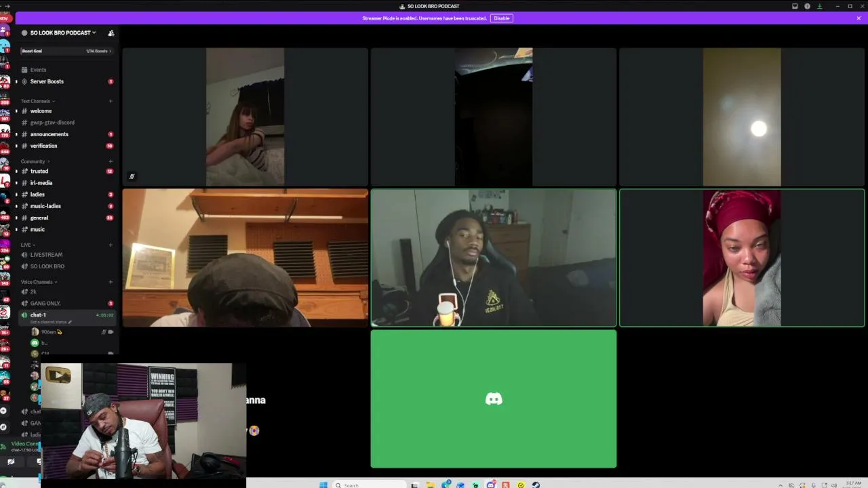The image size is (868, 488).
Task: Open the Steam icon in the taskbar
Action: (x=536, y=485)
